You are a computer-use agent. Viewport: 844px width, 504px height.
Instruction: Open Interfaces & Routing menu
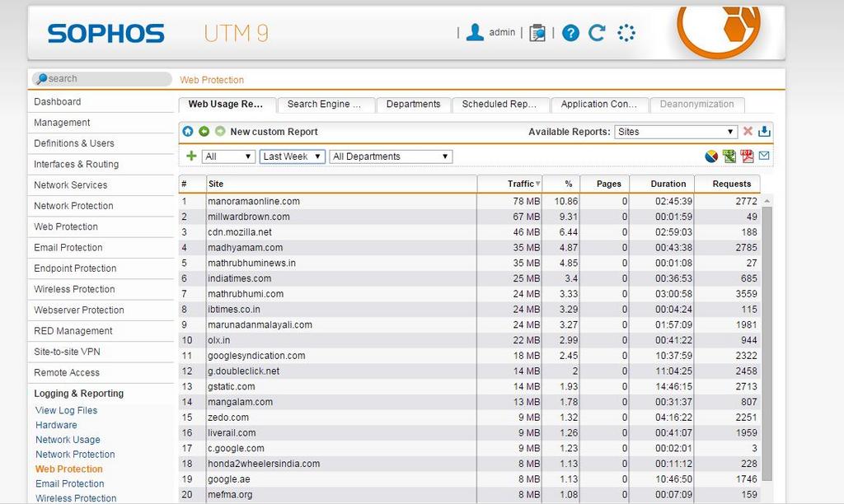click(x=101, y=165)
